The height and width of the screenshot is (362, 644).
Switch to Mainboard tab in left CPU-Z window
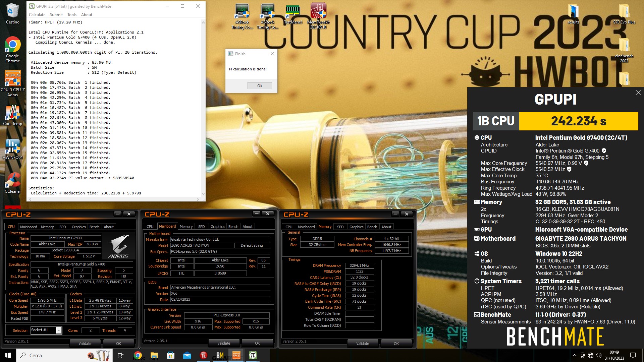coord(29,227)
